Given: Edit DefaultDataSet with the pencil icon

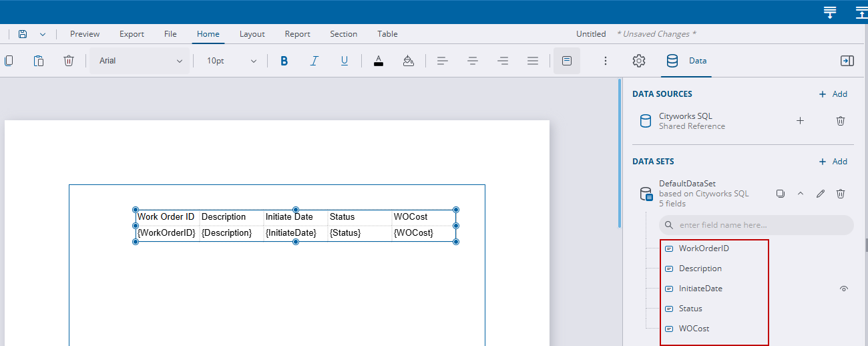Looking at the screenshot, I should click(821, 194).
